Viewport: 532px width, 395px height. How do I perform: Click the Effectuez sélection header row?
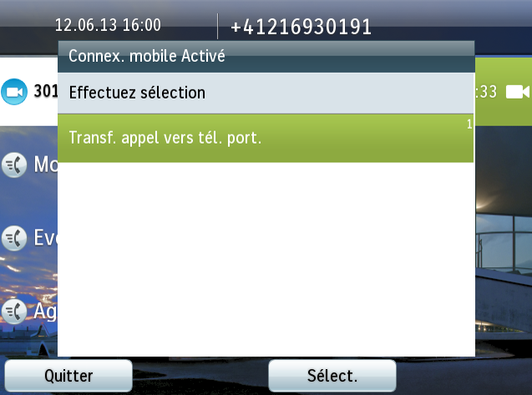coord(266,93)
